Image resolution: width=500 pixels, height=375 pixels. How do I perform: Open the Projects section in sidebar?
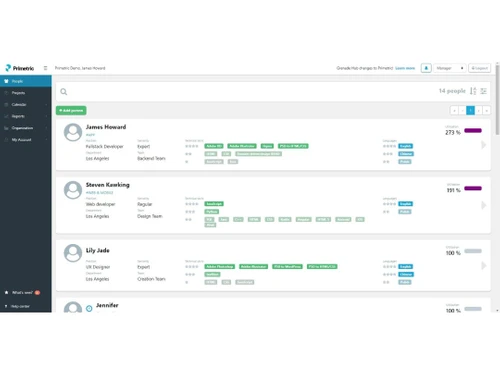point(26,93)
